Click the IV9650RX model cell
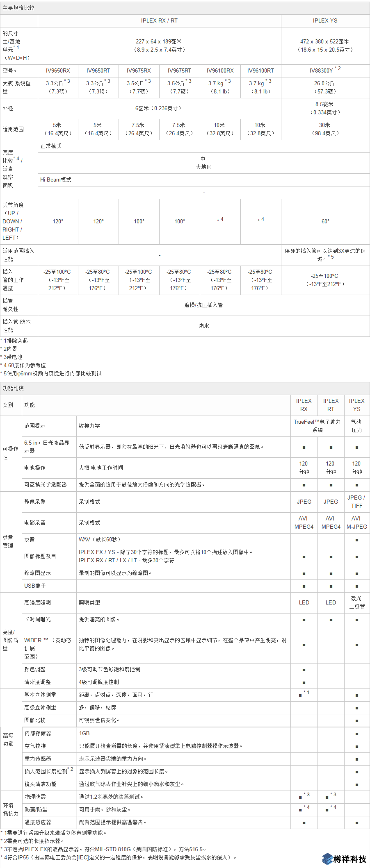Image resolution: width=370 pixels, height=868 pixels. coord(58,70)
